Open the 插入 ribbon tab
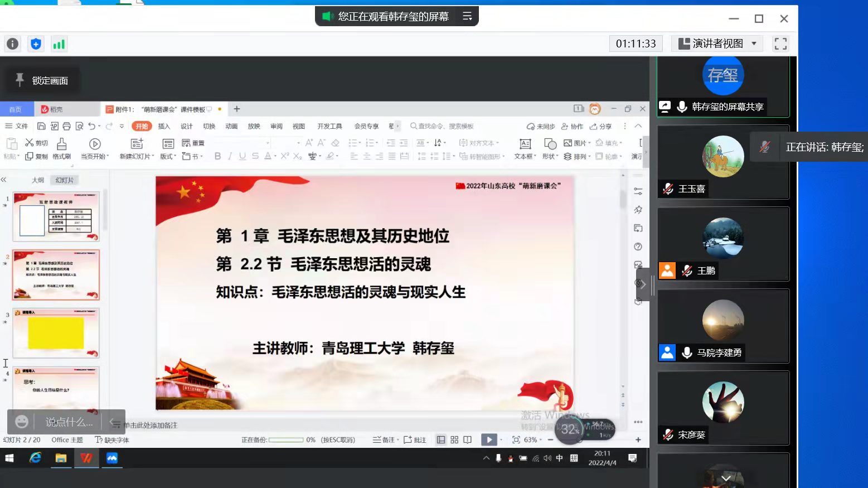Viewport: 868px width, 488px height. [x=164, y=126]
